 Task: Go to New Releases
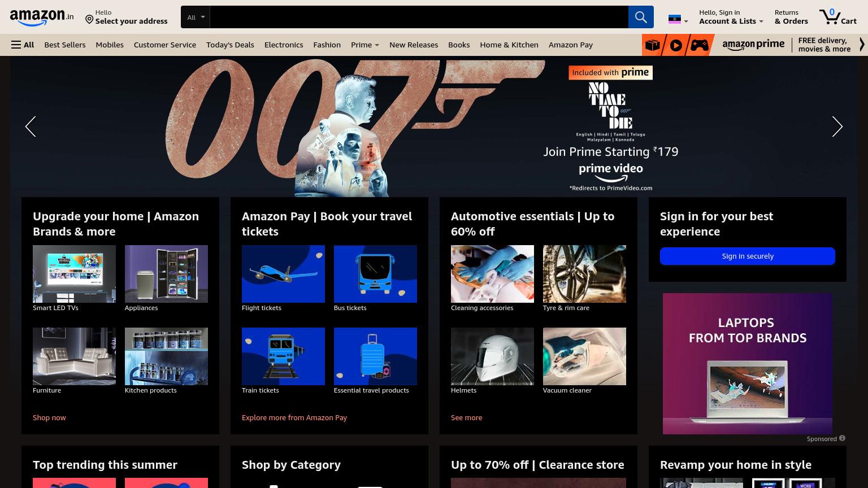point(414,45)
